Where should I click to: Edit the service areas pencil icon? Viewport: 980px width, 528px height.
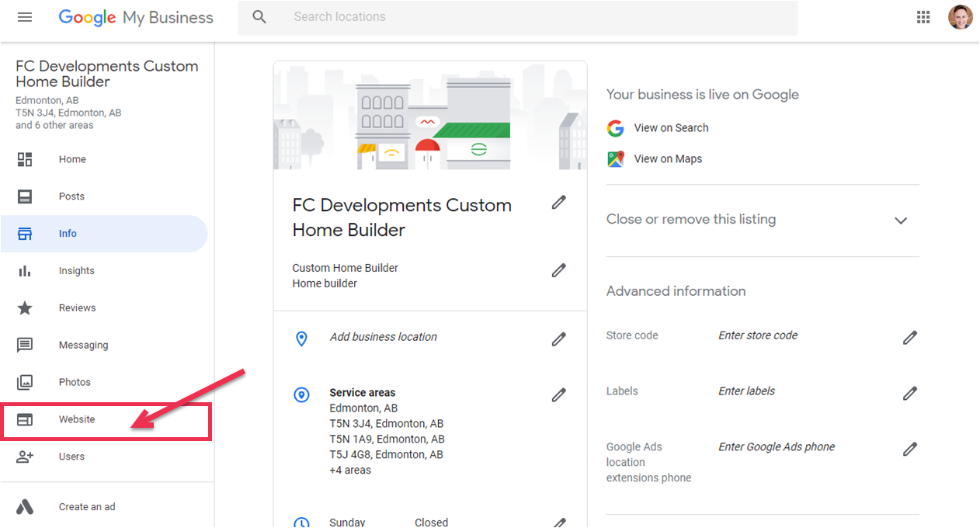click(x=558, y=395)
